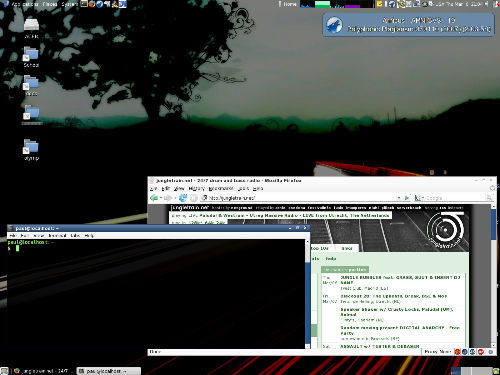The height and width of the screenshot is (375, 500).
Task: Launch the terminal from the top panel launcher
Action: coord(84,4)
